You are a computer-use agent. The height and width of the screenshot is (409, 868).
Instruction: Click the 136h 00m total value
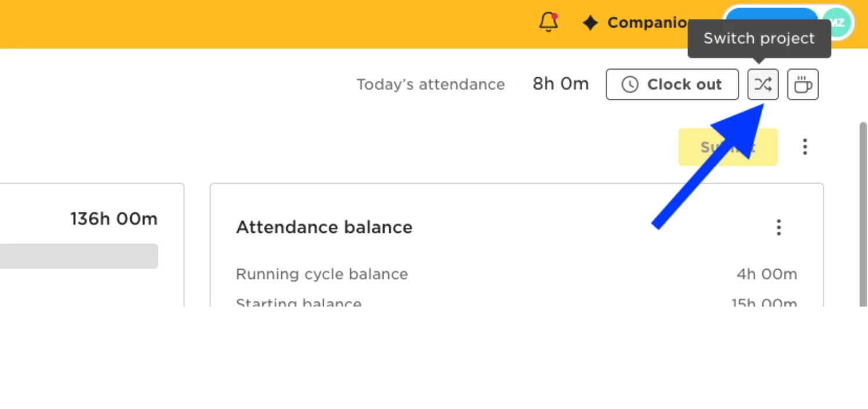pyautogui.click(x=114, y=219)
